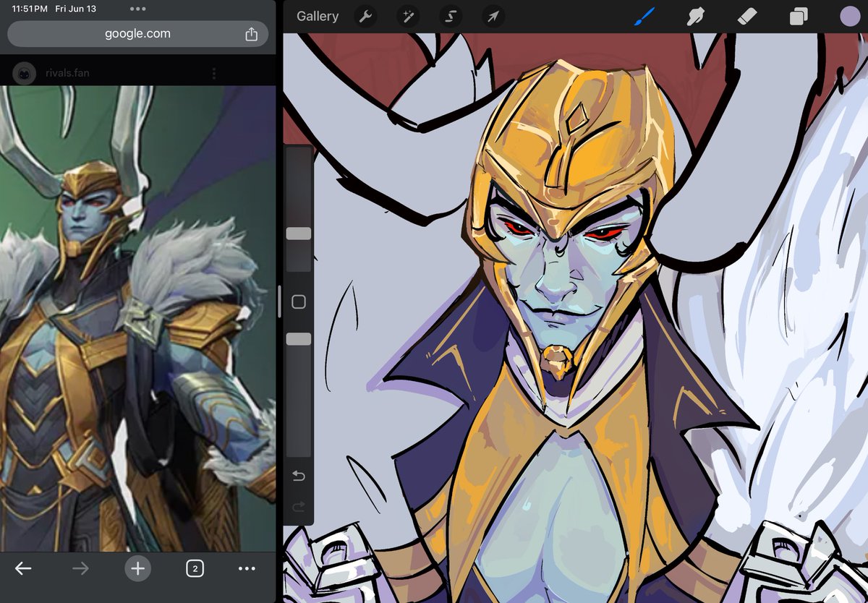Tap the multitasking dots at top

137,9
